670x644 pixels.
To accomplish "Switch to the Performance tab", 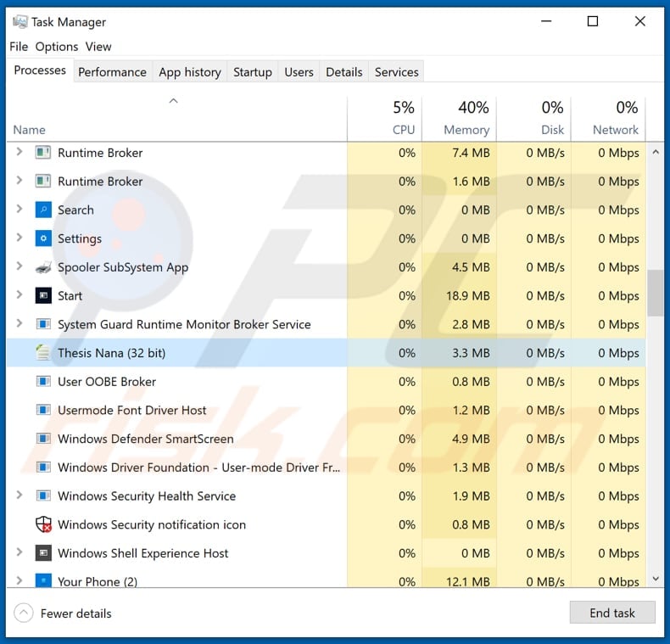I will click(x=113, y=72).
